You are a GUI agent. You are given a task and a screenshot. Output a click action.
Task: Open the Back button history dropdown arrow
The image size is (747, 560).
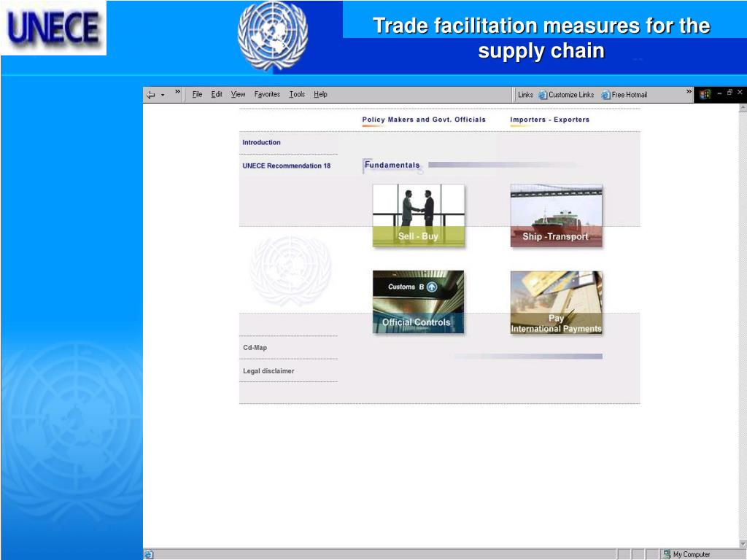pos(163,96)
